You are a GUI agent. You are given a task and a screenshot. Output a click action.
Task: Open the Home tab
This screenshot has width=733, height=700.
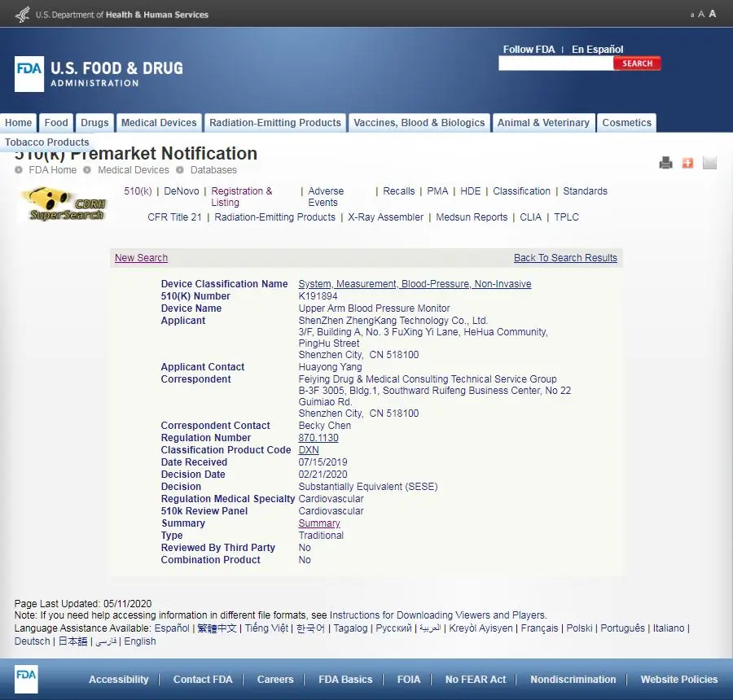[18, 123]
